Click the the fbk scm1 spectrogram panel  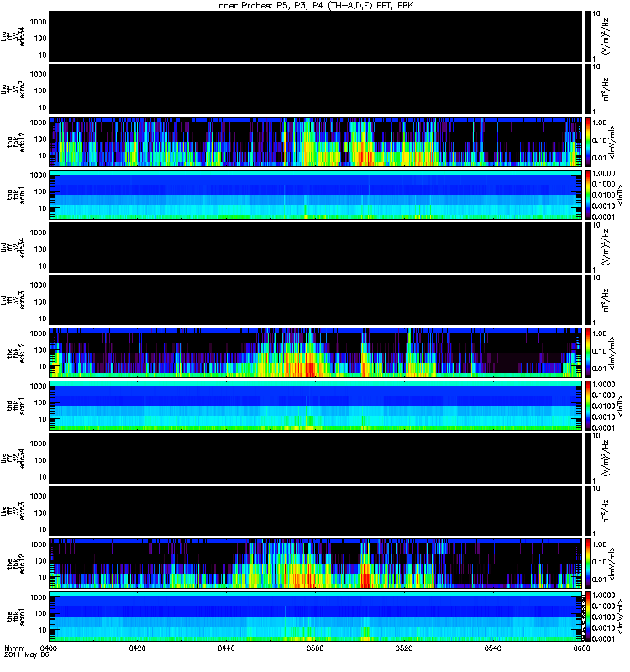pos(316,617)
